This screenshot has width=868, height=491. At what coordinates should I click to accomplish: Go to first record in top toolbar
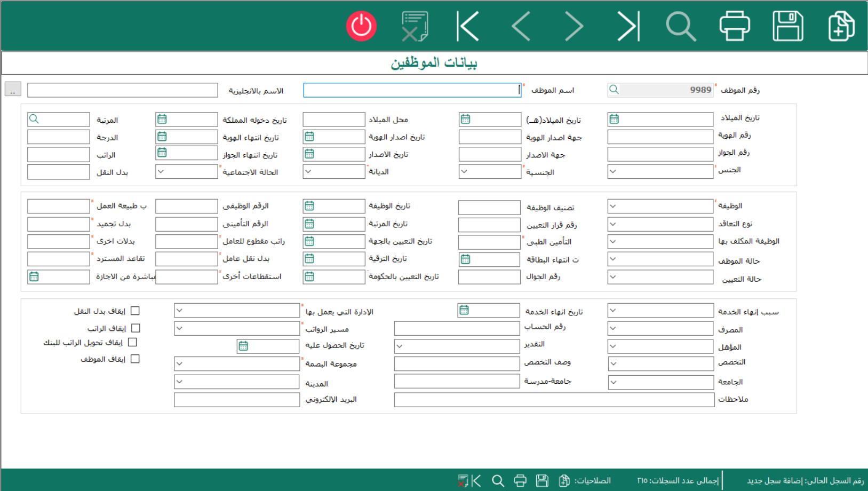(x=468, y=26)
